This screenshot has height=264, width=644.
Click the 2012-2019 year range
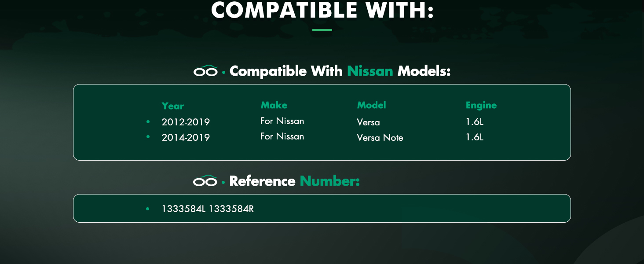(x=185, y=122)
